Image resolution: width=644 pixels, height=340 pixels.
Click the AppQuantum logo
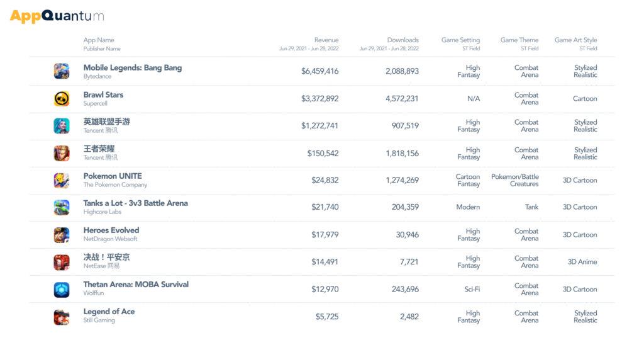tap(57, 16)
